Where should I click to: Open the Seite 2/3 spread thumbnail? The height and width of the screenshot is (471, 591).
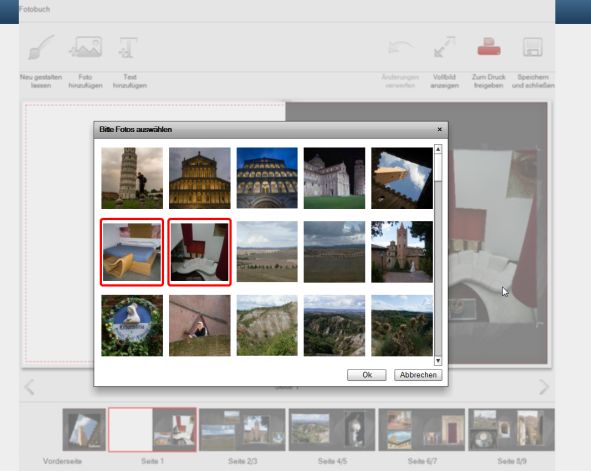pos(242,430)
